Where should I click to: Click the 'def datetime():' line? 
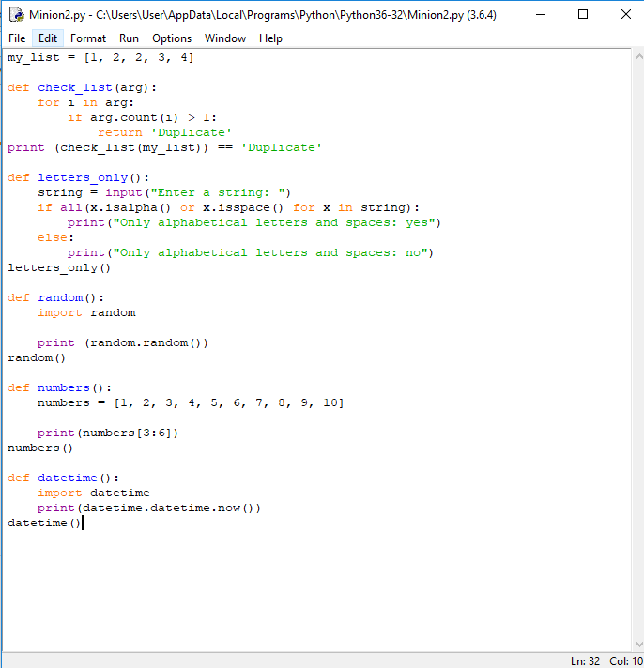click(x=63, y=478)
